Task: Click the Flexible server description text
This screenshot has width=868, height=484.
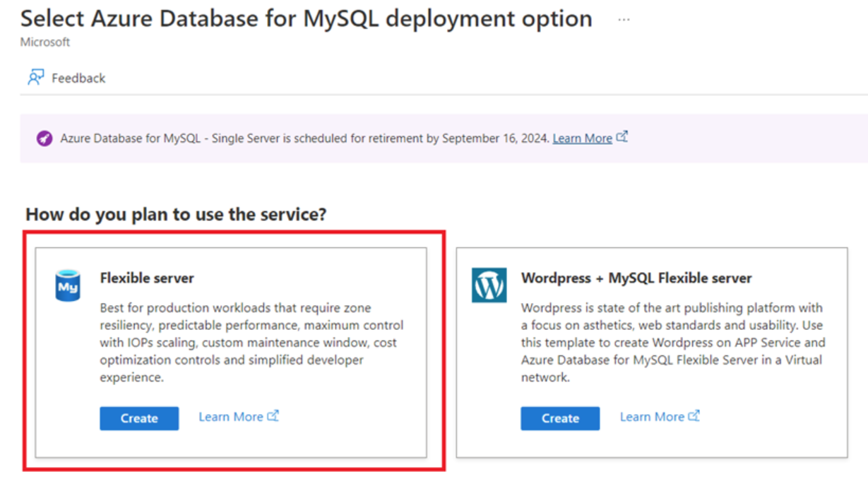Action: point(252,343)
